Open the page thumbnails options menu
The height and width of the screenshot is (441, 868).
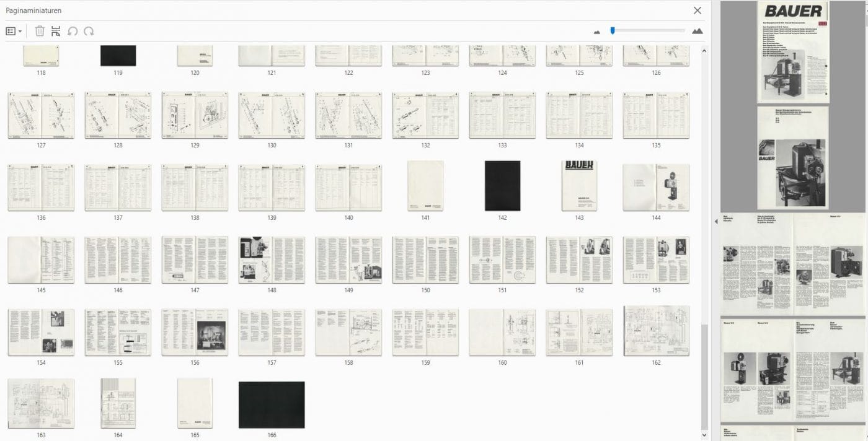tap(14, 31)
